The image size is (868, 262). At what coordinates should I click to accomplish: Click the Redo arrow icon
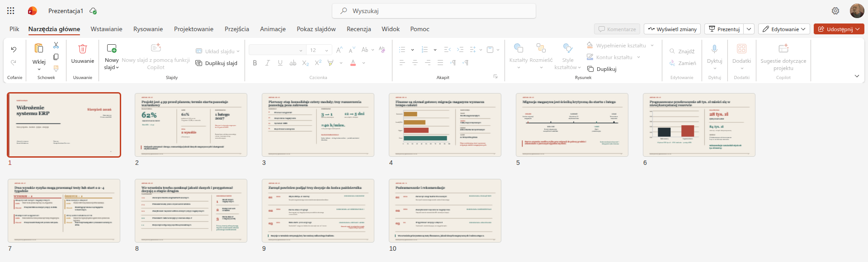pyautogui.click(x=14, y=62)
